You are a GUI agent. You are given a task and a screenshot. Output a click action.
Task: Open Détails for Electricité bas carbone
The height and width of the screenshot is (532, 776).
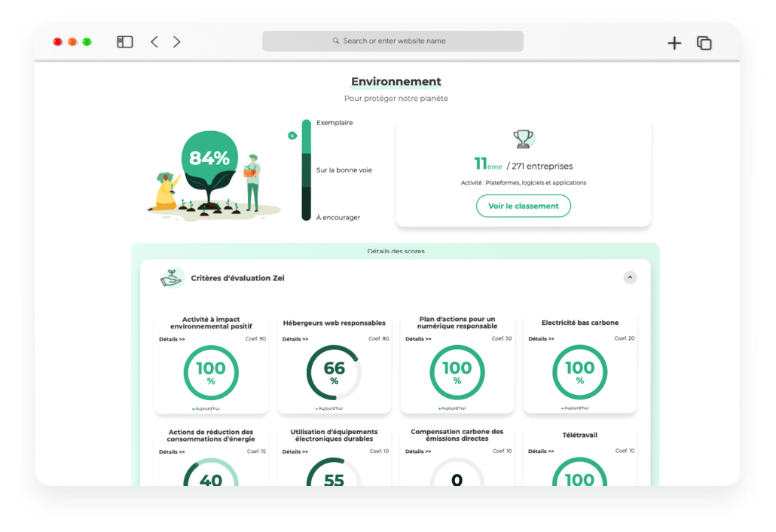[x=541, y=339]
